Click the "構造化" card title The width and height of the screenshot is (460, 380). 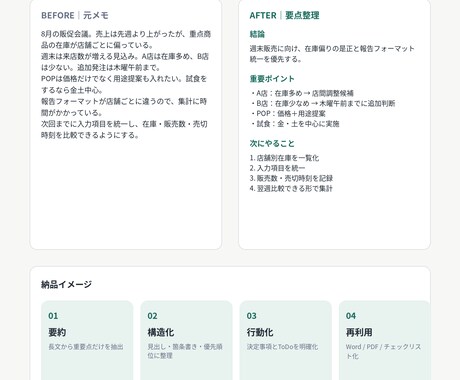pos(161,332)
